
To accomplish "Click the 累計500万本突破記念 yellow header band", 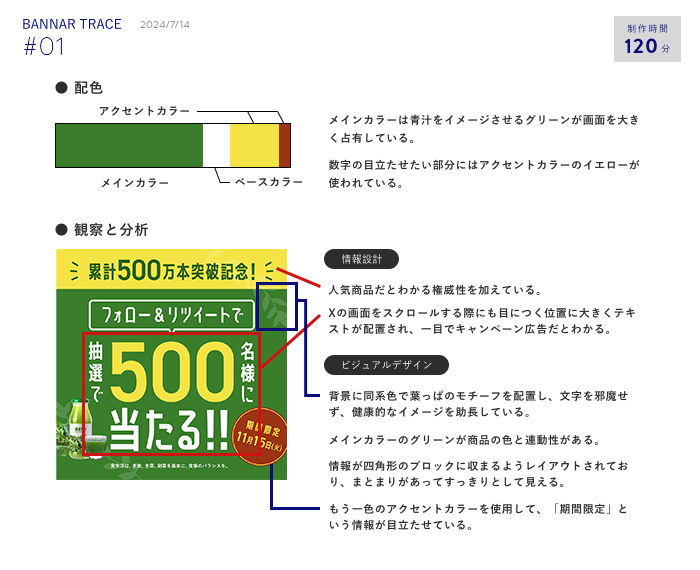I will point(171,270).
